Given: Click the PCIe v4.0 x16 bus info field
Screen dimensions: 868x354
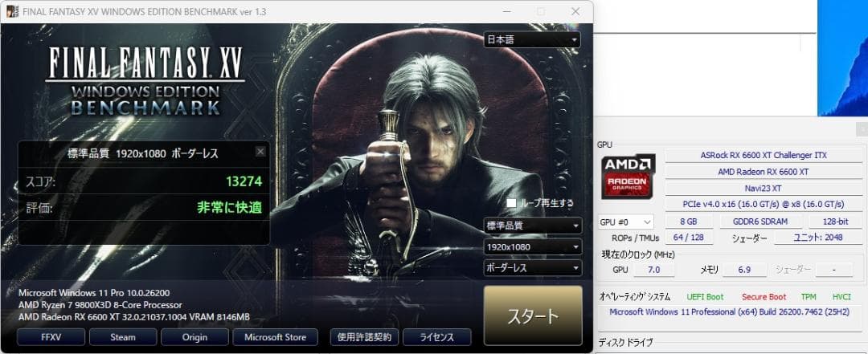Looking at the screenshot, I should [764, 204].
